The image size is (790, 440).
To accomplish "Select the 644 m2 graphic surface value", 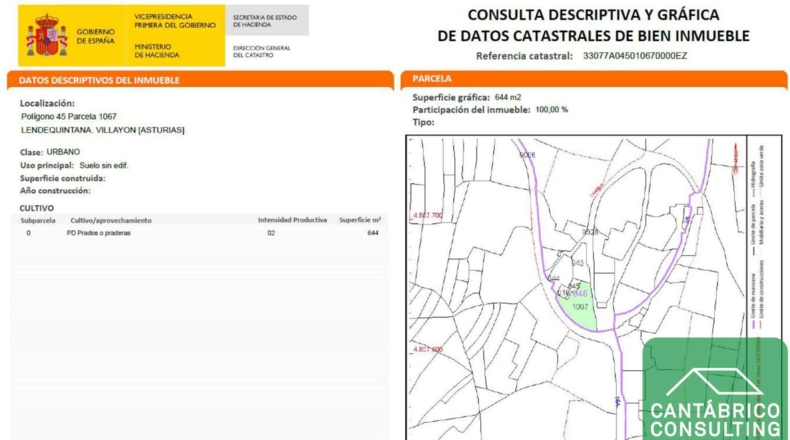I will tap(508, 97).
